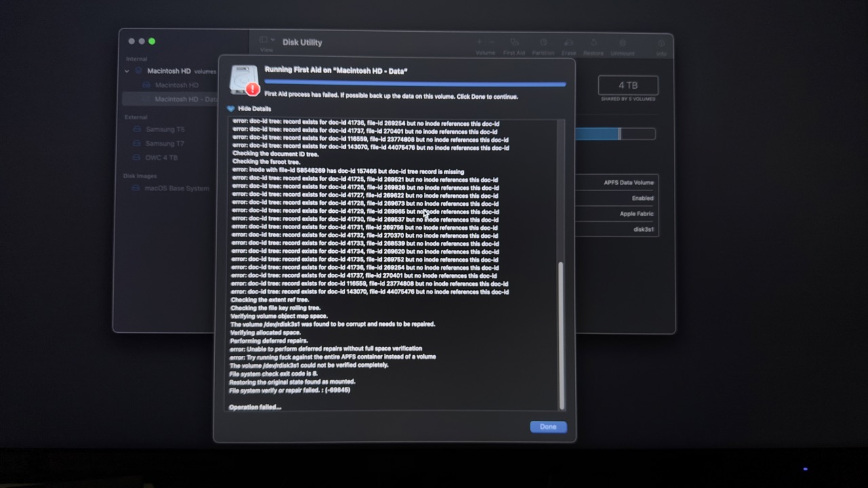Click the External sidebar section header

[136, 117]
